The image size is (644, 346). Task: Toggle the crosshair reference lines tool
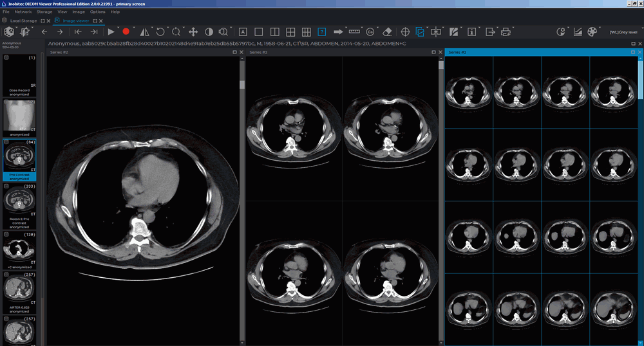tap(405, 32)
